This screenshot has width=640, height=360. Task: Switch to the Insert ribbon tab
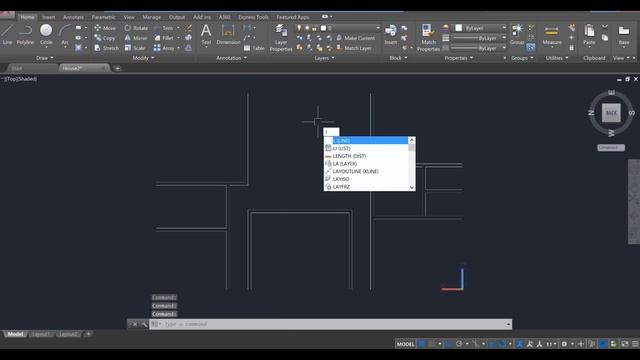click(x=49, y=17)
